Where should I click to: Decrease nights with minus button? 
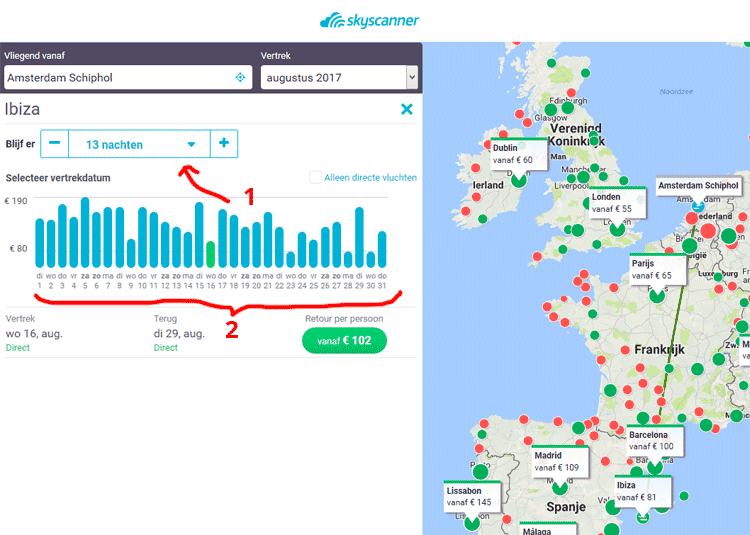(x=55, y=143)
